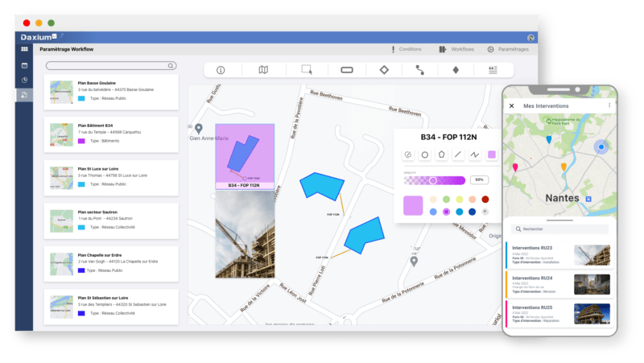The width and height of the screenshot is (644, 363).
Task: Open the apps grid icon in sidebar
Action: pyautogui.click(x=25, y=49)
